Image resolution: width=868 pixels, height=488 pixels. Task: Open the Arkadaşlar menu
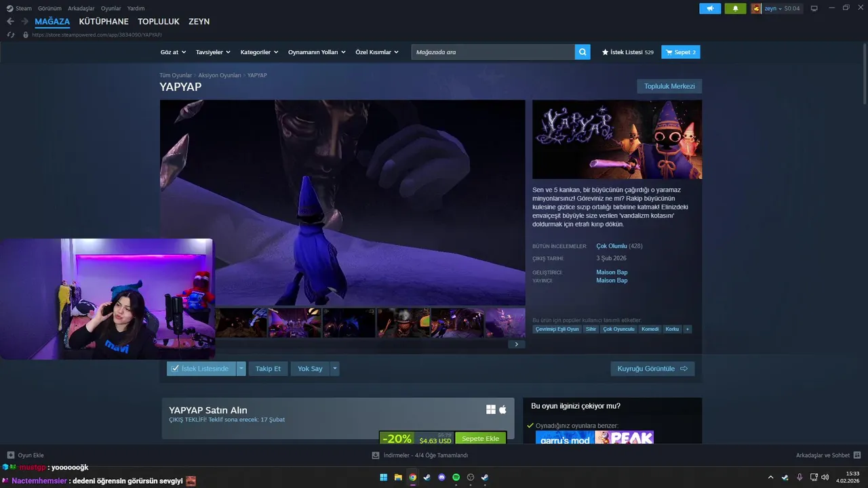coord(81,8)
